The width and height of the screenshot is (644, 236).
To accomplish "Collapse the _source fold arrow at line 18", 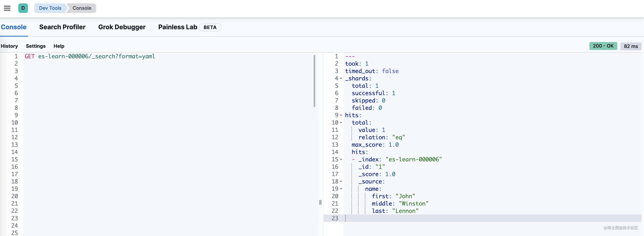I will click(341, 182).
